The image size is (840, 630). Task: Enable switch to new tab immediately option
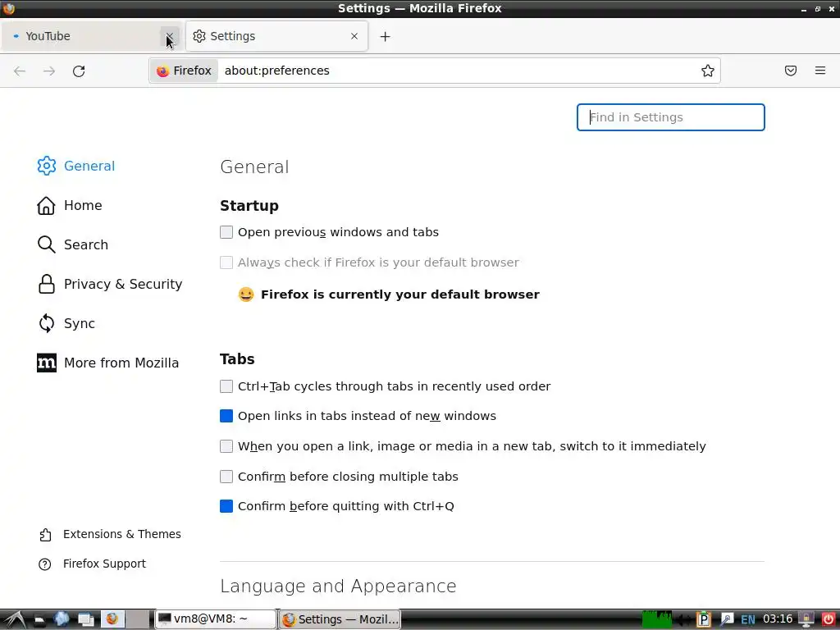pyautogui.click(x=226, y=446)
